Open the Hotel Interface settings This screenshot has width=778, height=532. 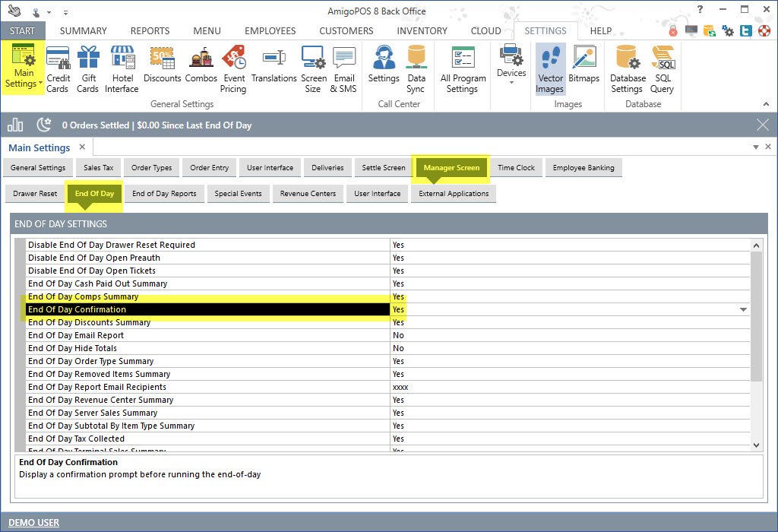pos(122,68)
